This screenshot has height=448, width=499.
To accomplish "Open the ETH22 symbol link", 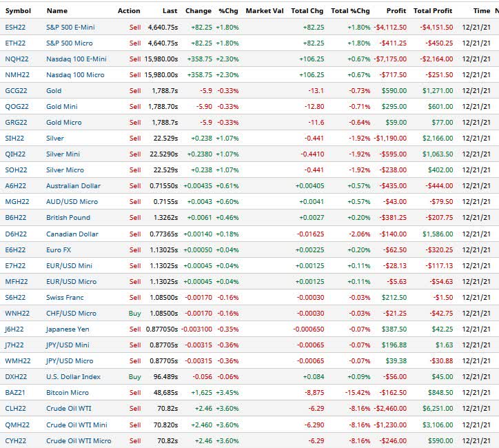I will click(x=15, y=43).
